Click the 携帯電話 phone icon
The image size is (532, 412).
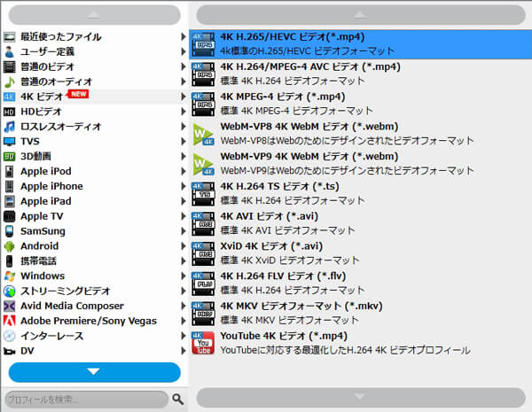click(x=10, y=261)
